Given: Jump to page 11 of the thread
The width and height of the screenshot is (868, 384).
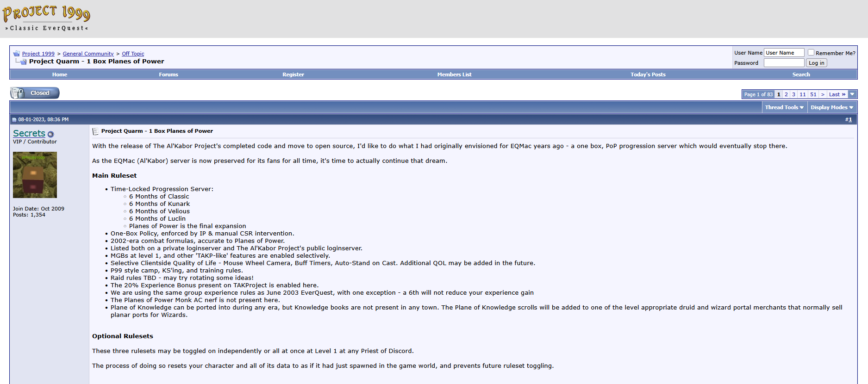Looking at the screenshot, I should [x=803, y=94].
